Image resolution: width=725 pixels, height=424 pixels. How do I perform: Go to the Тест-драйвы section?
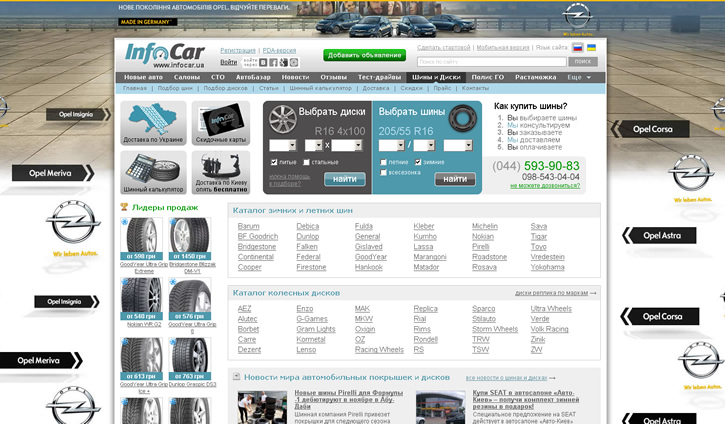(379, 77)
